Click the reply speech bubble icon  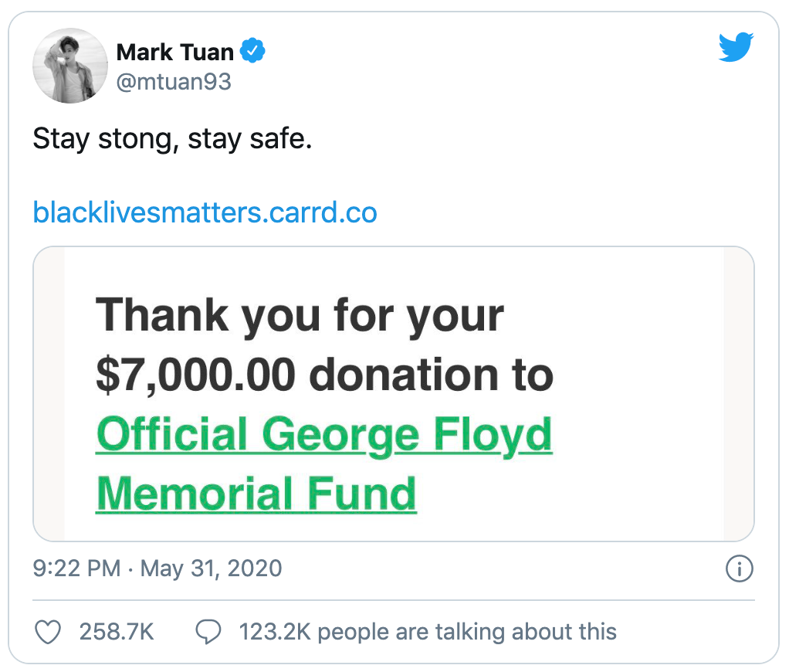click(x=208, y=631)
